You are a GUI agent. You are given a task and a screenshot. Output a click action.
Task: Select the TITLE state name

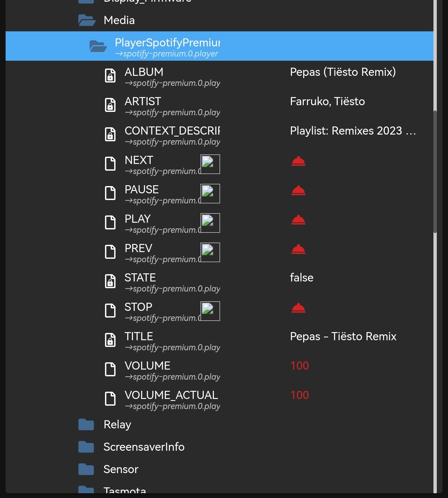pos(139,336)
